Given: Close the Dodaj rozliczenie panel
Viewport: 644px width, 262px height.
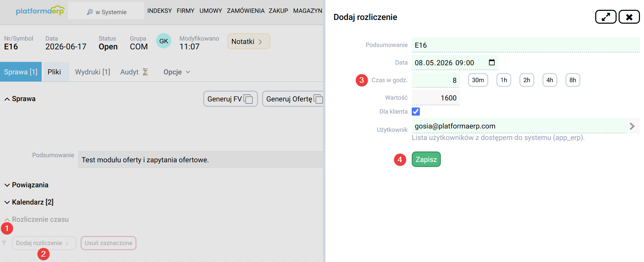Looking at the screenshot, I should [x=629, y=17].
